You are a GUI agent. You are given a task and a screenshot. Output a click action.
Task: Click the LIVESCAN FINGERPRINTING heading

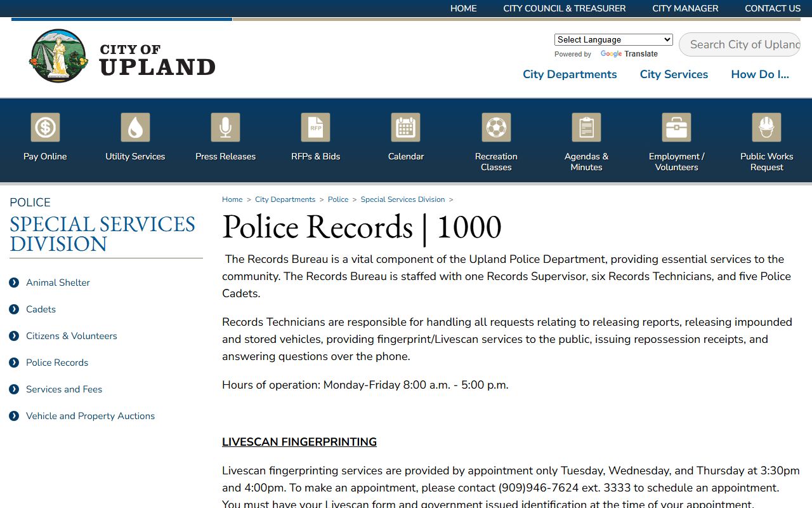coord(299,442)
